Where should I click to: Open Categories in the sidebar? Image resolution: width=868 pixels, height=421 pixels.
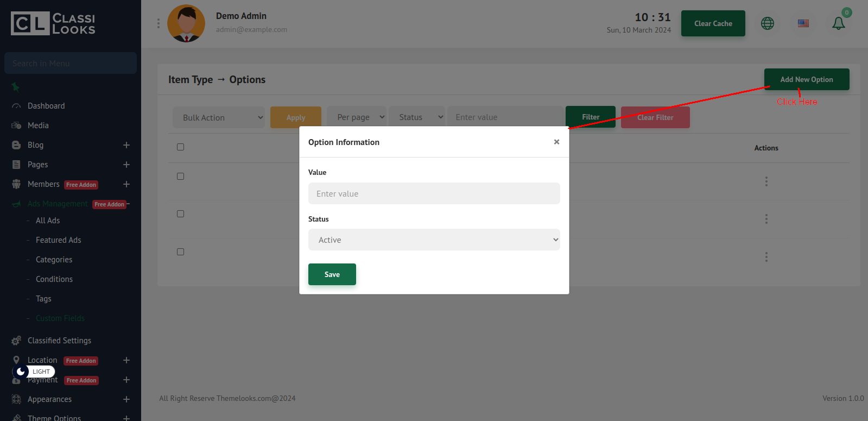54,260
